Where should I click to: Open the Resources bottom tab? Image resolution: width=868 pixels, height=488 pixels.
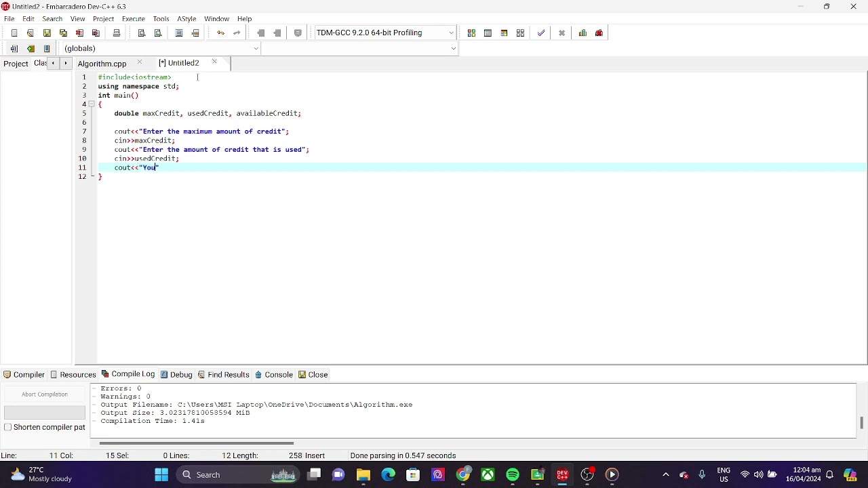click(x=73, y=374)
